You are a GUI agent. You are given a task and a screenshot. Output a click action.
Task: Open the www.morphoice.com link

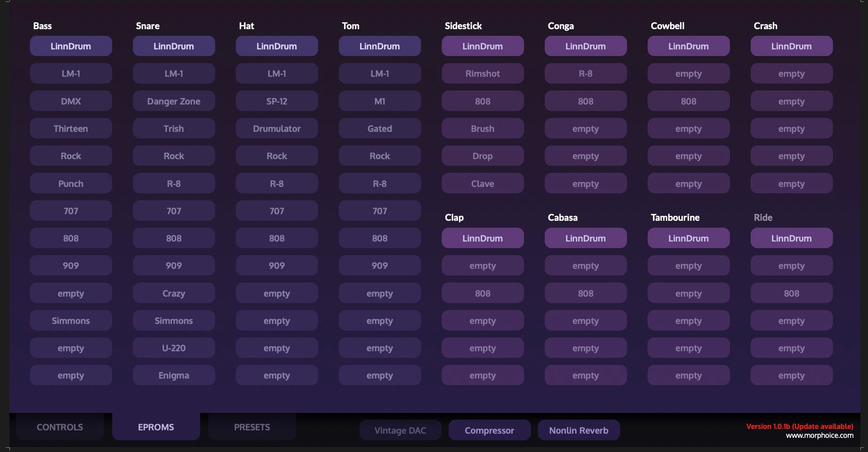(819, 435)
